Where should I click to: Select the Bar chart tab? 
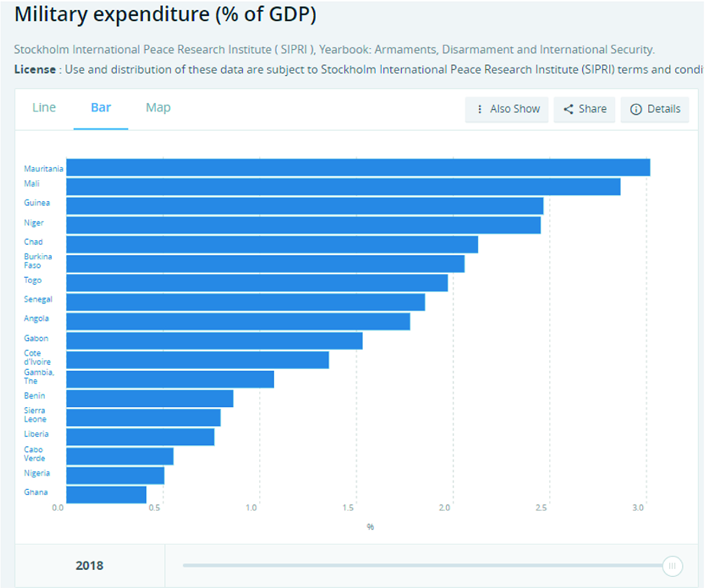(101, 107)
